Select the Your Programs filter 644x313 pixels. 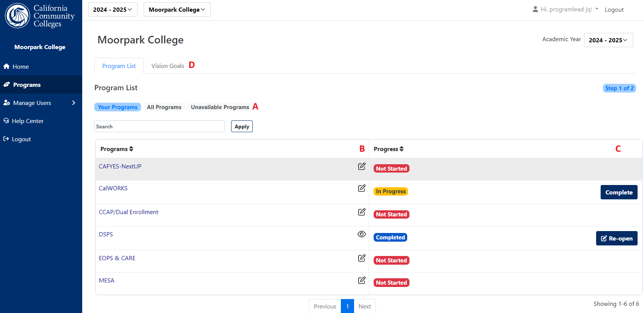(118, 107)
